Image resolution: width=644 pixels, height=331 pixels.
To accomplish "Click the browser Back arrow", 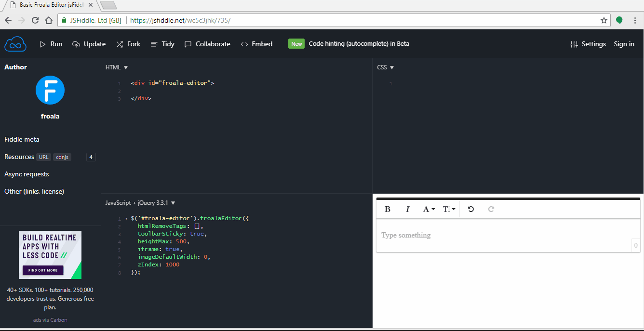I will tap(8, 20).
